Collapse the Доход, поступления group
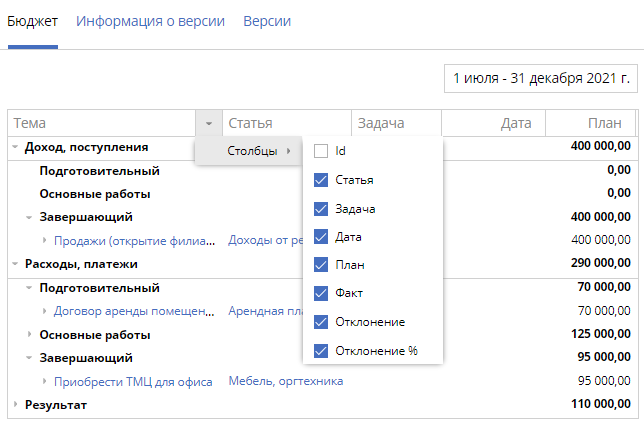Screen dimensions: 644x422 click(x=15, y=147)
